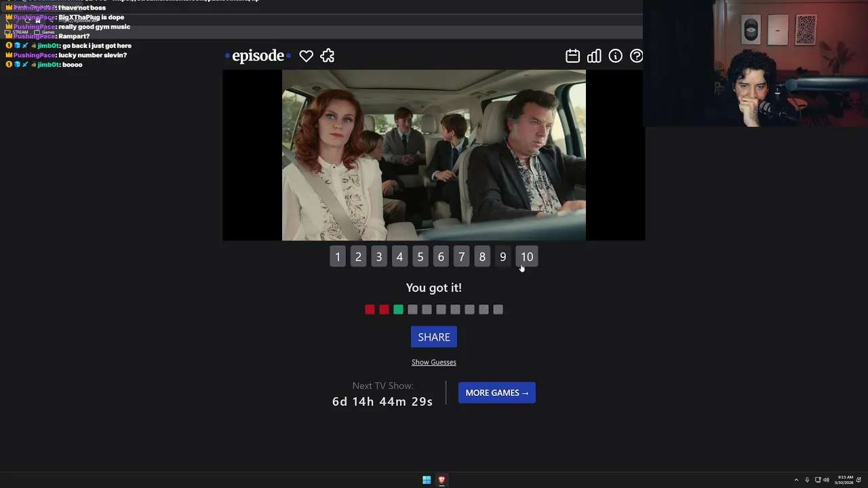Viewport: 868px width, 488px height.
Task: Open the info circle icon
Action: tap(615, 56)
